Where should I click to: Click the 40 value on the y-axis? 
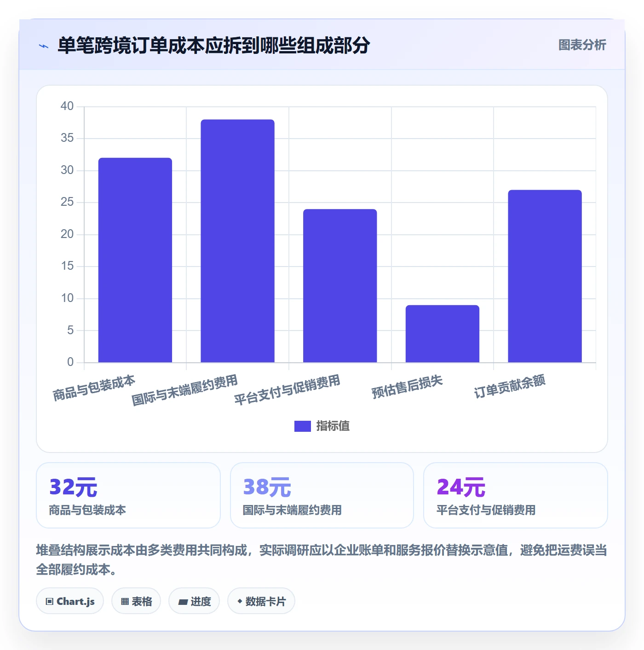67,106
